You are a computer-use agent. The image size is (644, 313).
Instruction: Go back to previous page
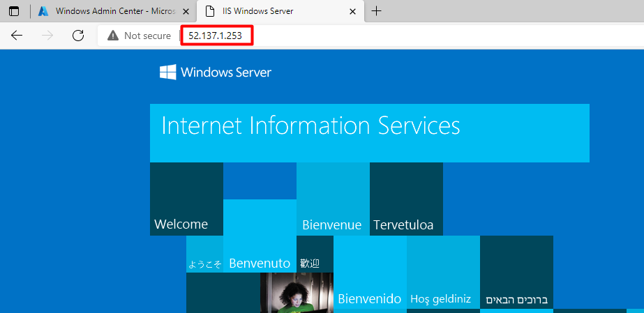[17, 36]
